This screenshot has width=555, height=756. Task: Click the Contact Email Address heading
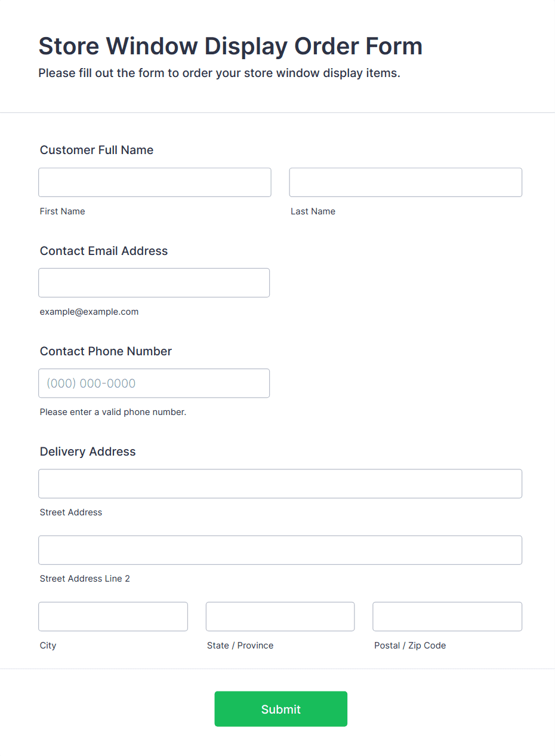103,251
